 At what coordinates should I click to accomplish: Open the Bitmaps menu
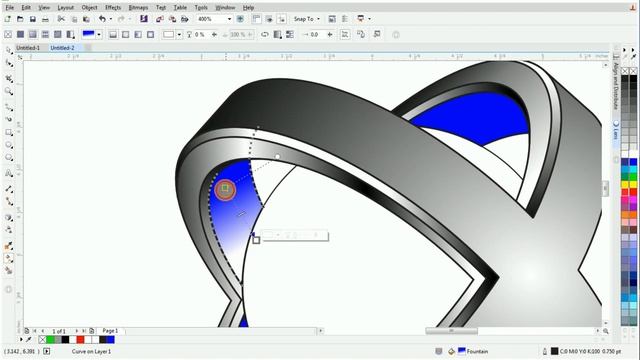pos(138,7)
